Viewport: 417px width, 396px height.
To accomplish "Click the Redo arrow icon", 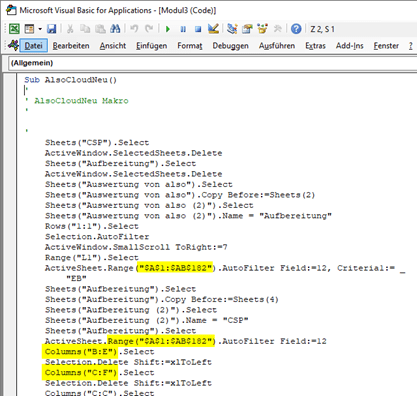I will [149, 29].
